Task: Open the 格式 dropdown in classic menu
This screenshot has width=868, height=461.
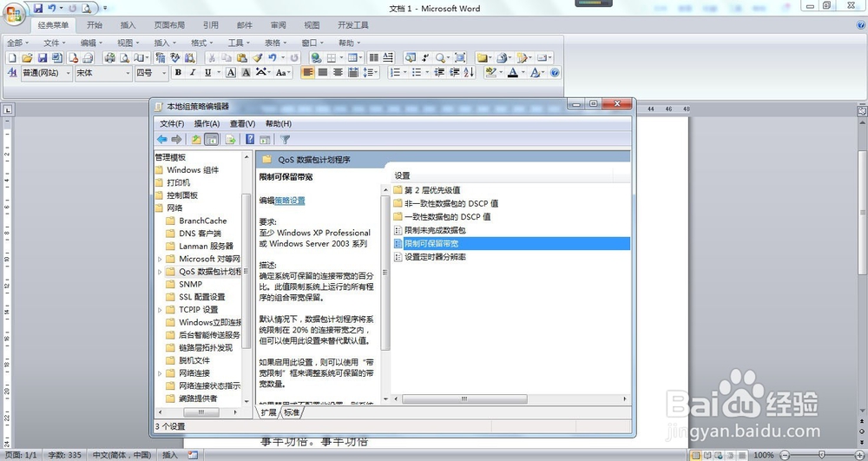Action: tap(201, 43)
